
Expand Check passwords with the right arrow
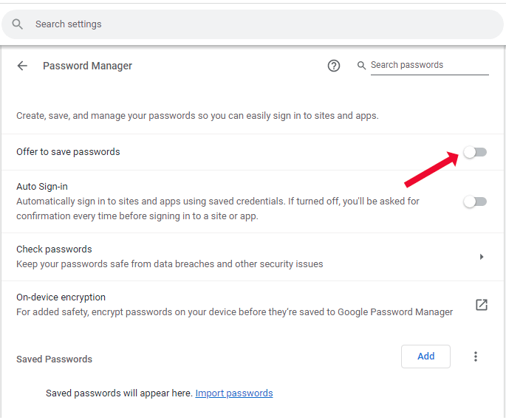pyautogui.click(x=482, y=257)
